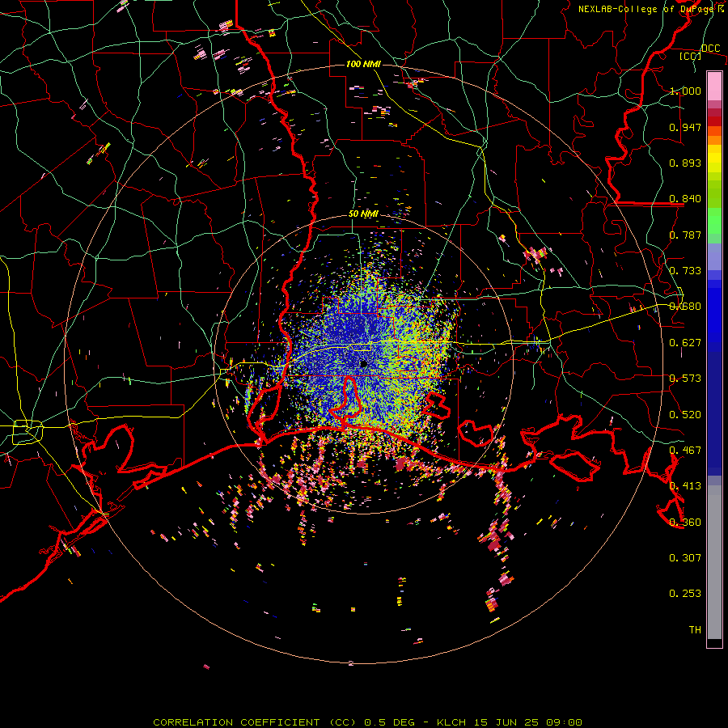Viewport: 728px width, 728px height.
Task: Click the DCC product label
Action: pyautogui.click(x=710, y=49)
